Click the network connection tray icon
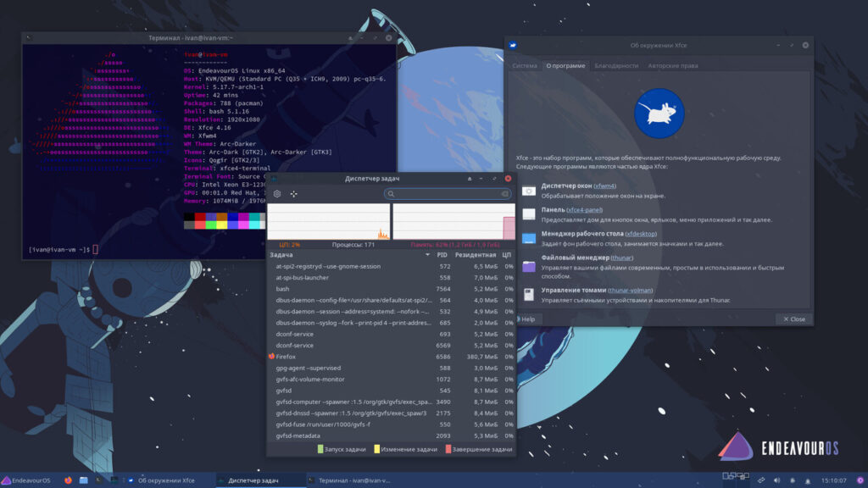This screenshot has width=868, height=488. coord(761,480)
